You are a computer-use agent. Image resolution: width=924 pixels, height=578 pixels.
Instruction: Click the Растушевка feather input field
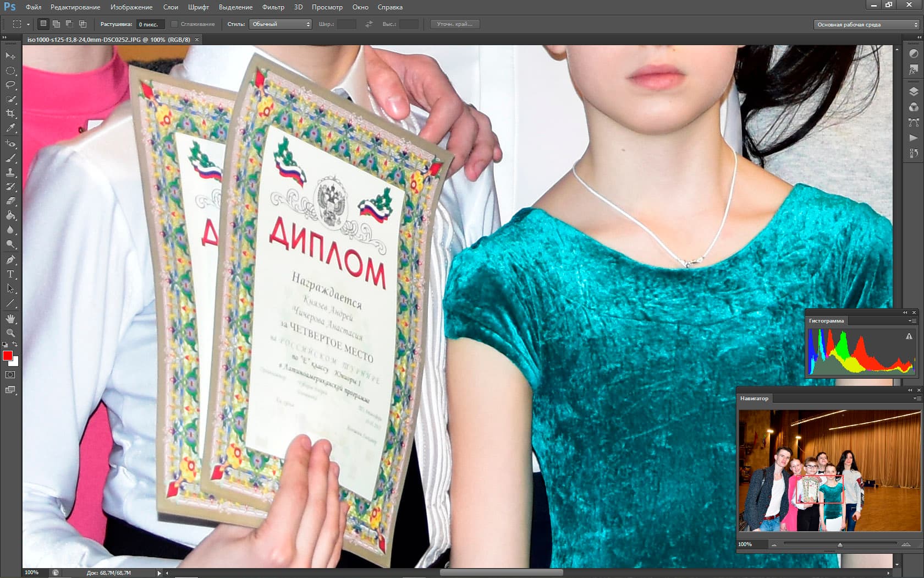(x=150, y=24)
